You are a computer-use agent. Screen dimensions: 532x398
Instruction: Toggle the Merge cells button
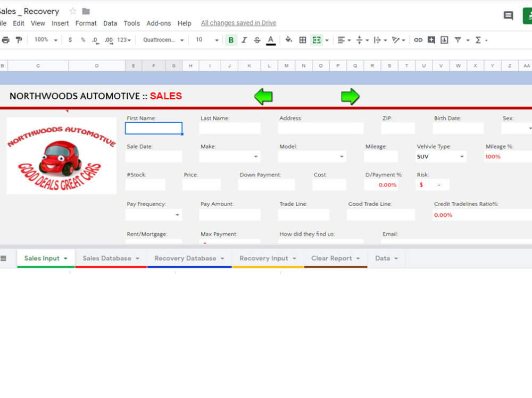pos(316,40)
